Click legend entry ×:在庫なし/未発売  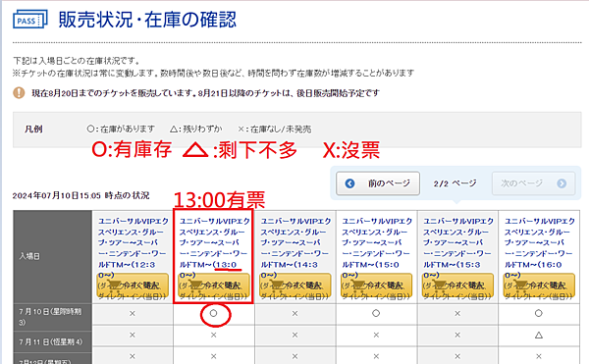point(275,130)
